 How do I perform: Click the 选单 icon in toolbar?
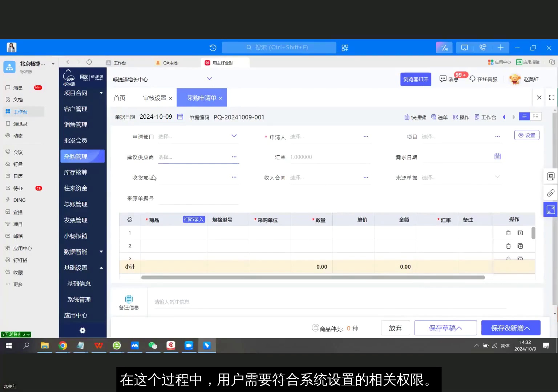[440, 117]
